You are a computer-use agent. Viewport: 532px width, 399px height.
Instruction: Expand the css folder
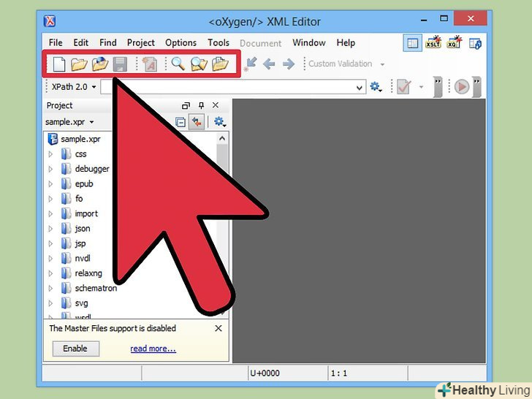pyautogui.click(x=50, y=154)
